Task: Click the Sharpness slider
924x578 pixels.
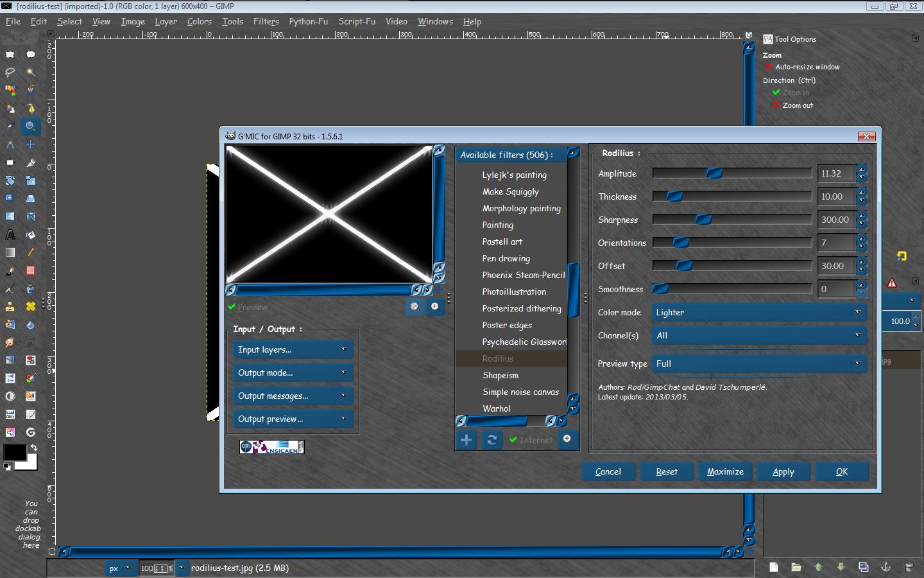Action: coord(732,220)
